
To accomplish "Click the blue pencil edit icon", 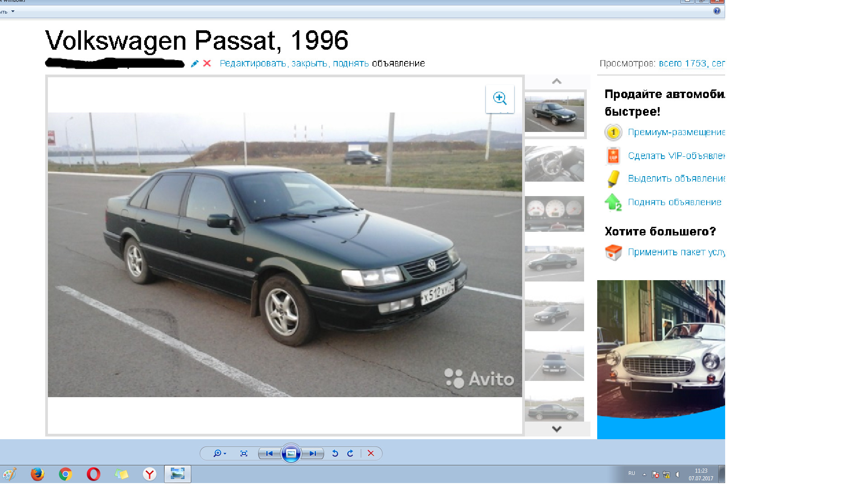I will coord(194,64).
